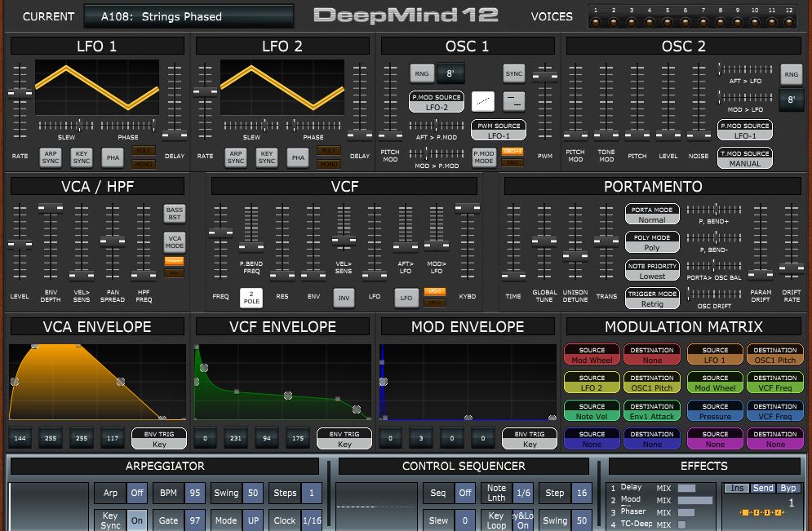Click the voice 12 LED indicator

point(788,22)
